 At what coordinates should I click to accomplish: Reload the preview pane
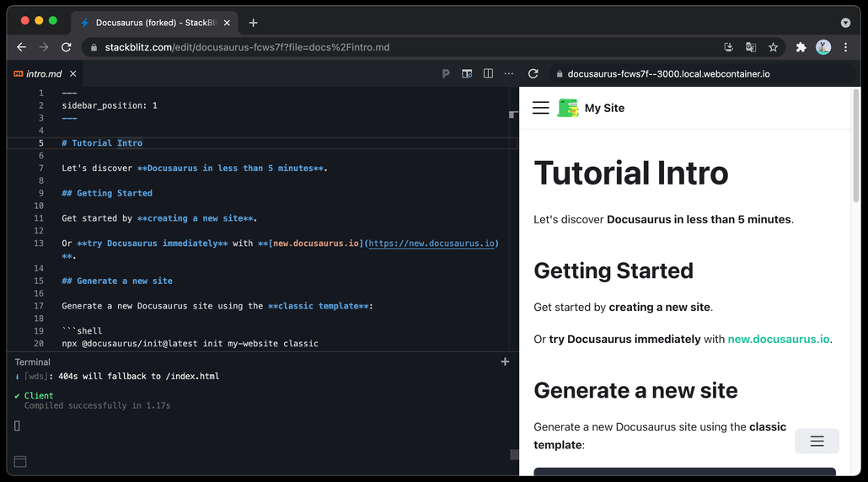[x=533, y=73]
